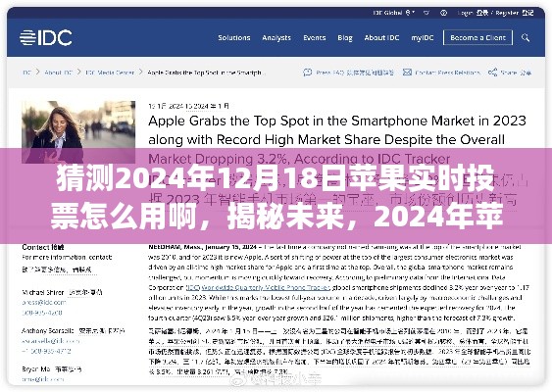Click the Login link
This screenshot has width=552, height=392.
(x=473, y=13)
